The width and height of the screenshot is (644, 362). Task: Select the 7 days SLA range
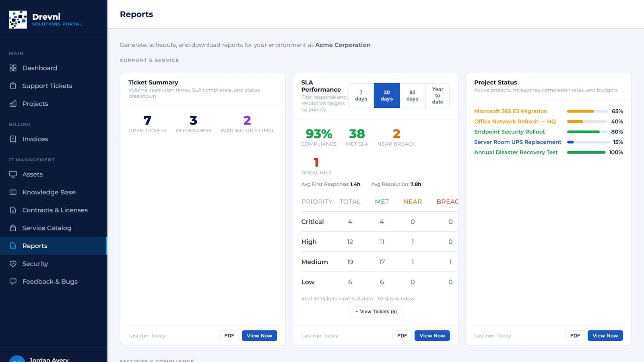361,96
